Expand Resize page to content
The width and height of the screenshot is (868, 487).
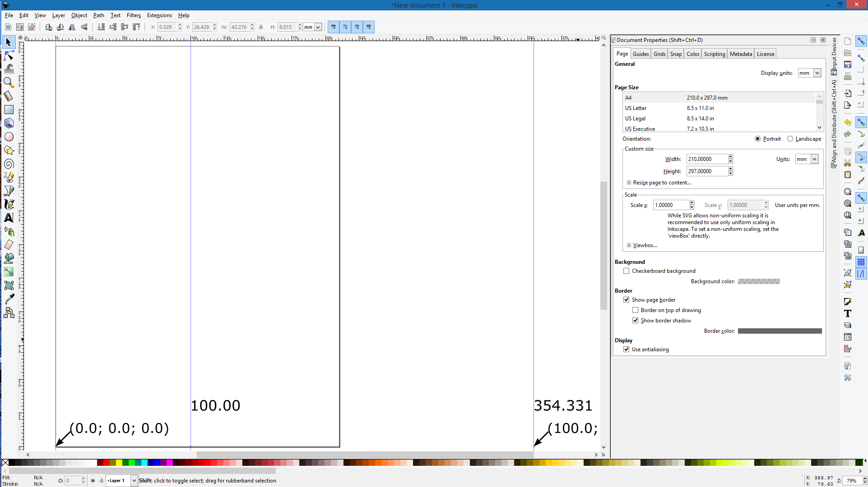tap(629, 183)
